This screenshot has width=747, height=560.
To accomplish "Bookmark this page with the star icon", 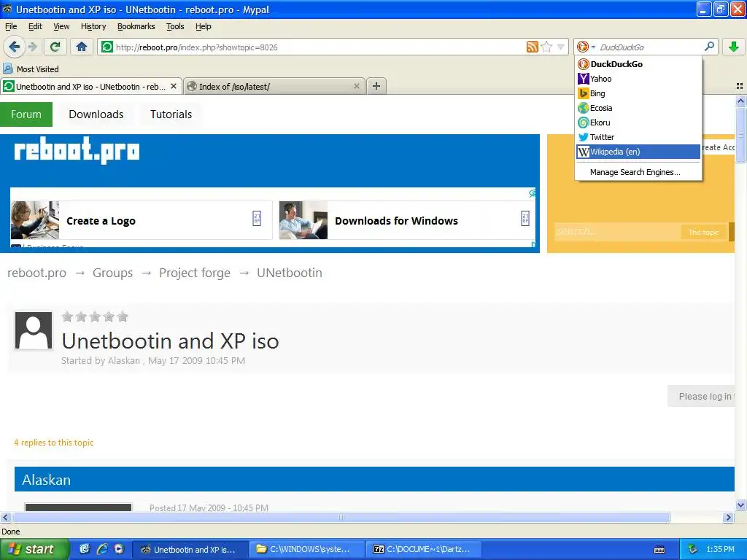I will [x=547, y=47].
